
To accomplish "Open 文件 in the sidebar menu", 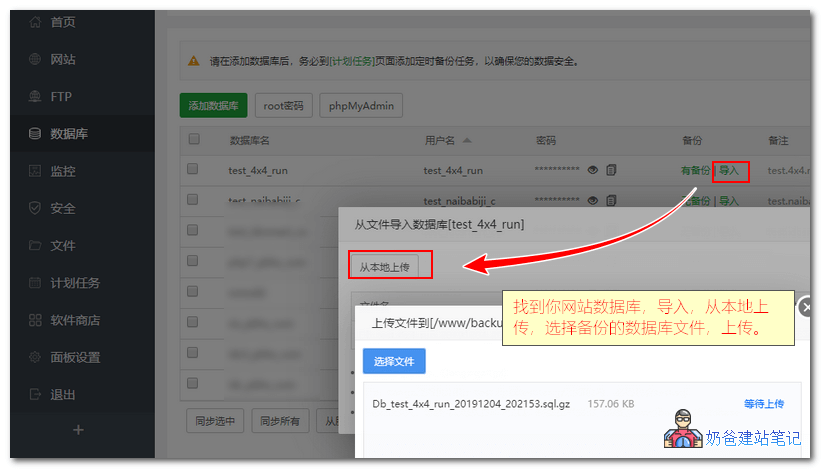I will [63, 245].
